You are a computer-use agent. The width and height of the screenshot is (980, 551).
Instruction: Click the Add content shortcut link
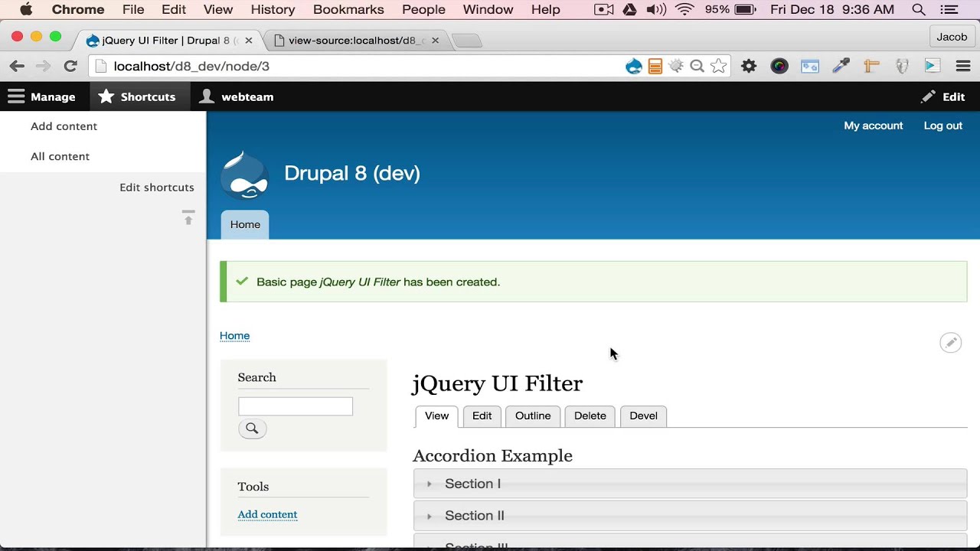point(64,126)
